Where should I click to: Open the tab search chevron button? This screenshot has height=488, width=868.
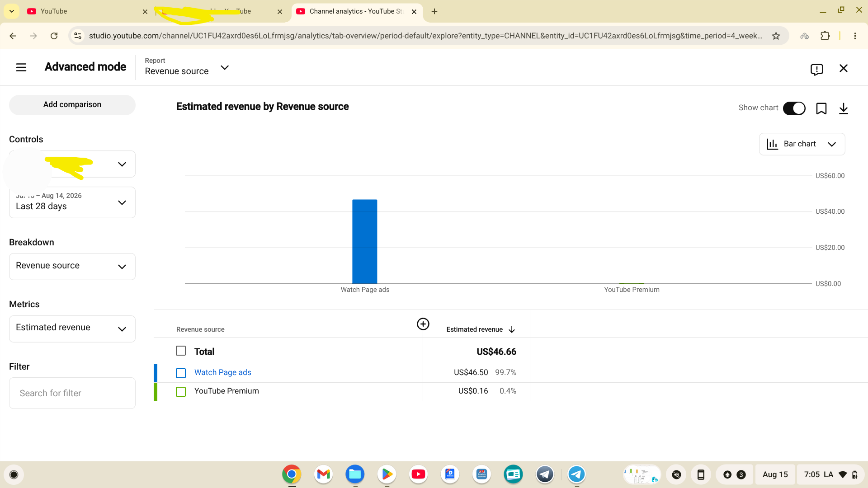coord(12,11)
